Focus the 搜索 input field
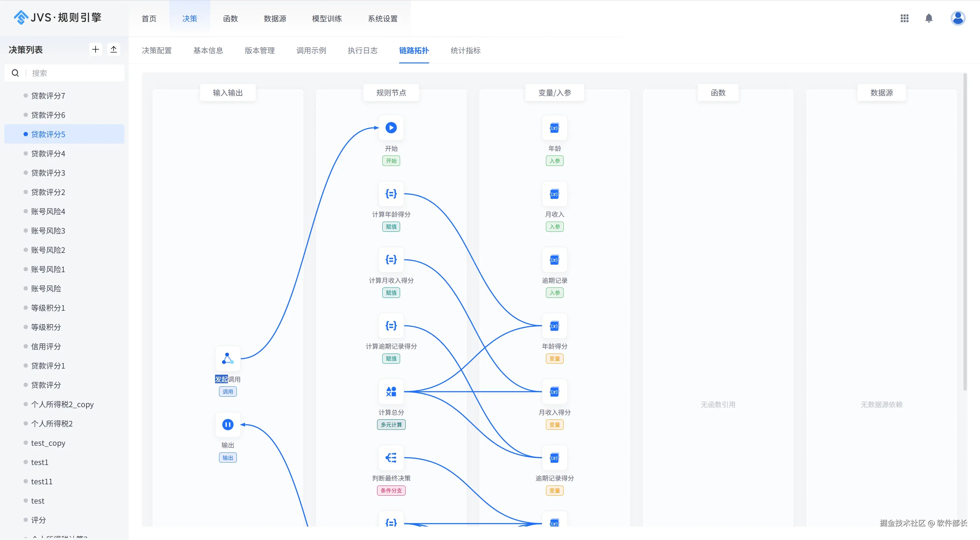This screenshot has height=540, width=980. pyautogui.click(x=64, y=73)
